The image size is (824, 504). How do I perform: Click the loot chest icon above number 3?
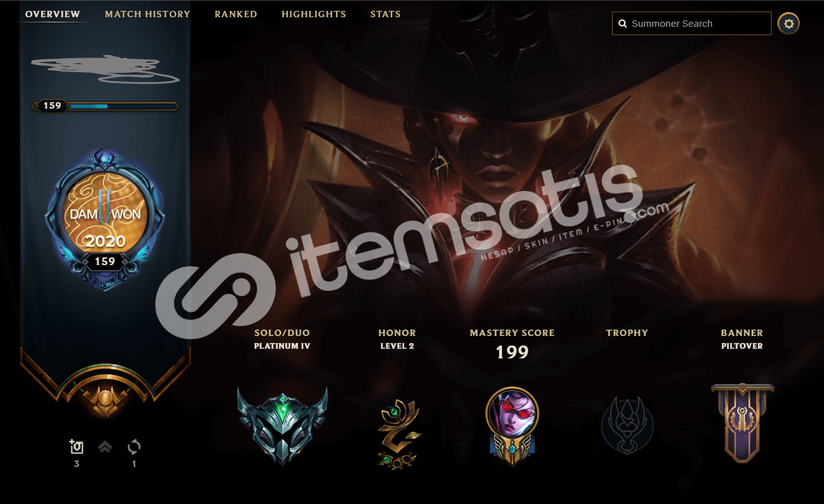pos(77,447)
